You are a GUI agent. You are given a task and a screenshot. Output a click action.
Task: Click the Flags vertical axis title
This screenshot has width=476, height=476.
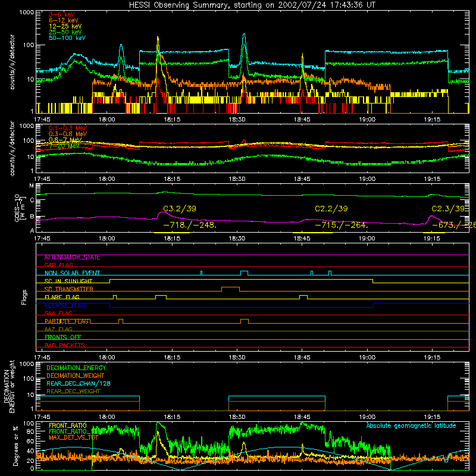[x=24, y=297]
